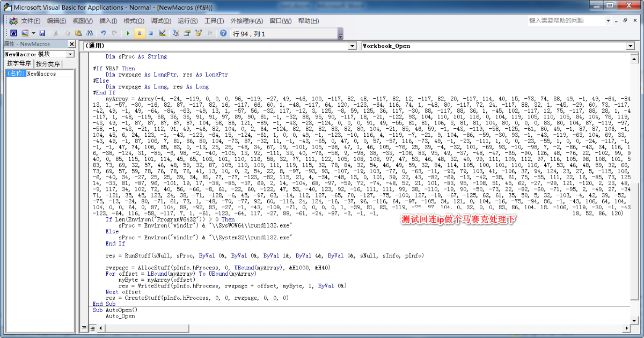
Task: Toggle Design Mode
Action: pos(162,33)
